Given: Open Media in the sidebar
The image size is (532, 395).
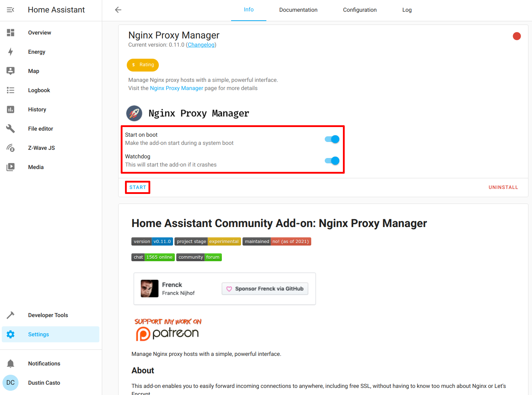Looking at the screenshot, I should pyautogui.click(x=51, y=167).
